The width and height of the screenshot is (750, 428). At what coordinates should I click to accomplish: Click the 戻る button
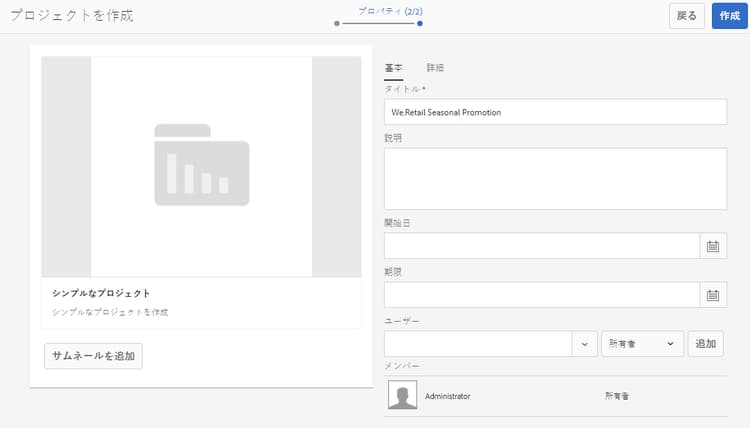click(x=686, y=16)
